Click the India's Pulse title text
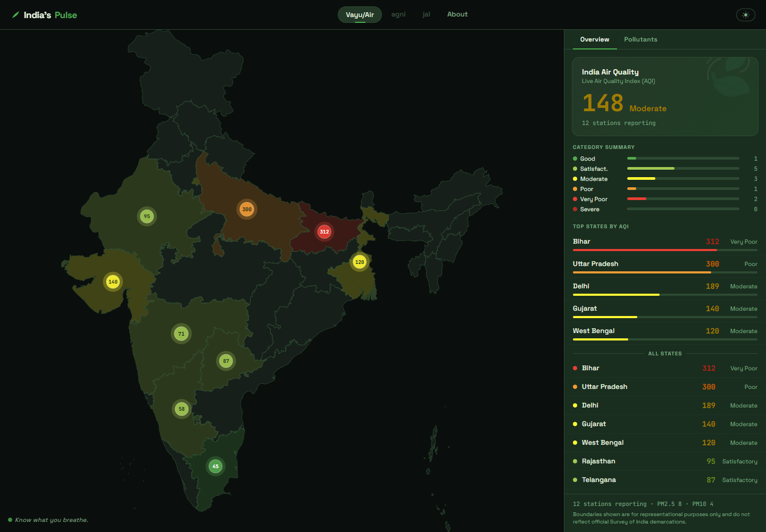The width and height of the screenshot is (766, 532). (51, 15)
